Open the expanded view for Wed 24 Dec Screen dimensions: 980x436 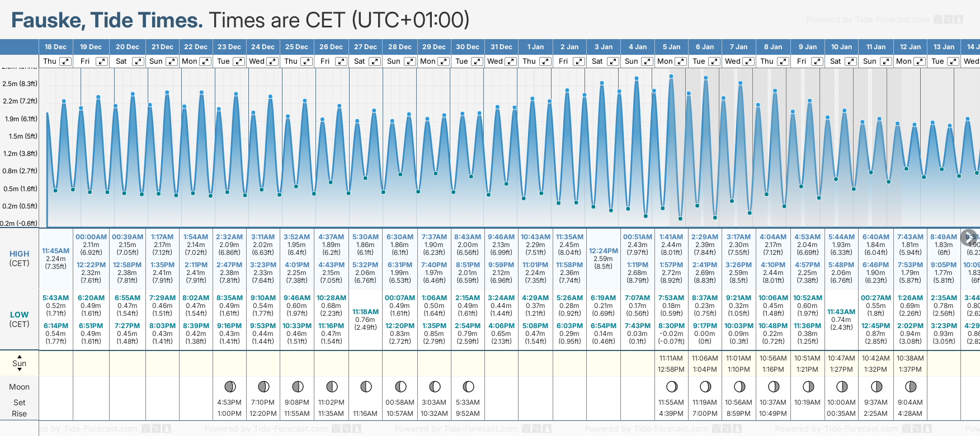[x=272, y=61]
